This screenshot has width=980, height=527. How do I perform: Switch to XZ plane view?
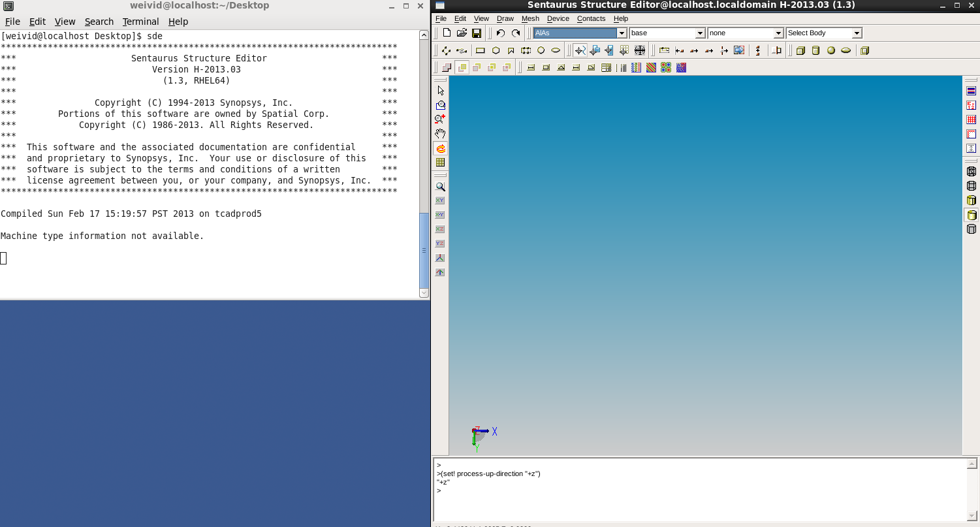click(440, 229)
